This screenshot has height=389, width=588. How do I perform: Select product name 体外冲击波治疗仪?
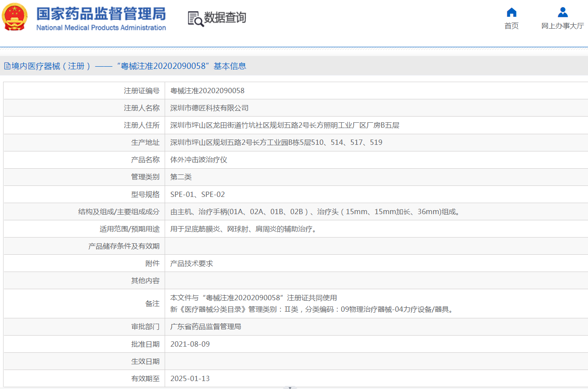coord(199,160)
